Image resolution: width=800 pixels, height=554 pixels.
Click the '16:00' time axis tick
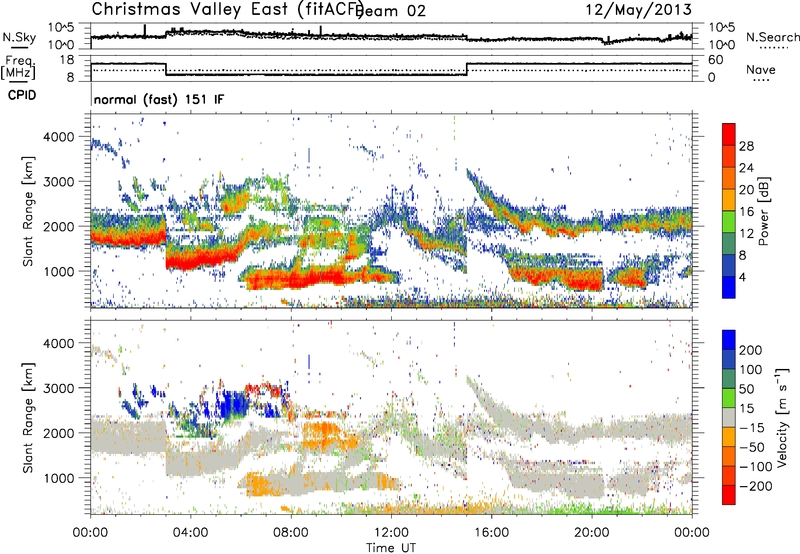pyautogui.click(x=491, y=533)
